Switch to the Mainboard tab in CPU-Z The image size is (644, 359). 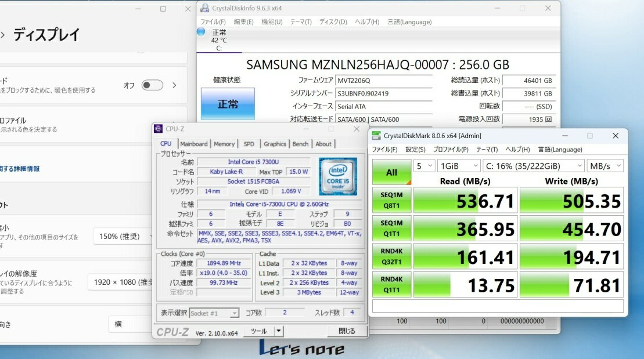pyautogui.click(x=193, y=144)
